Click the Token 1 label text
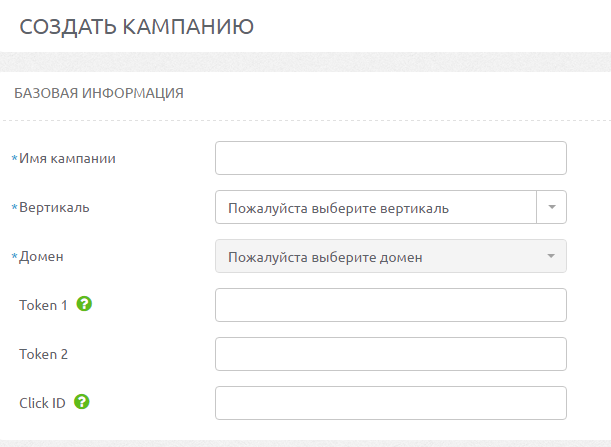Image resolution: width=611 pixels, height=447 pixels. 43,306
